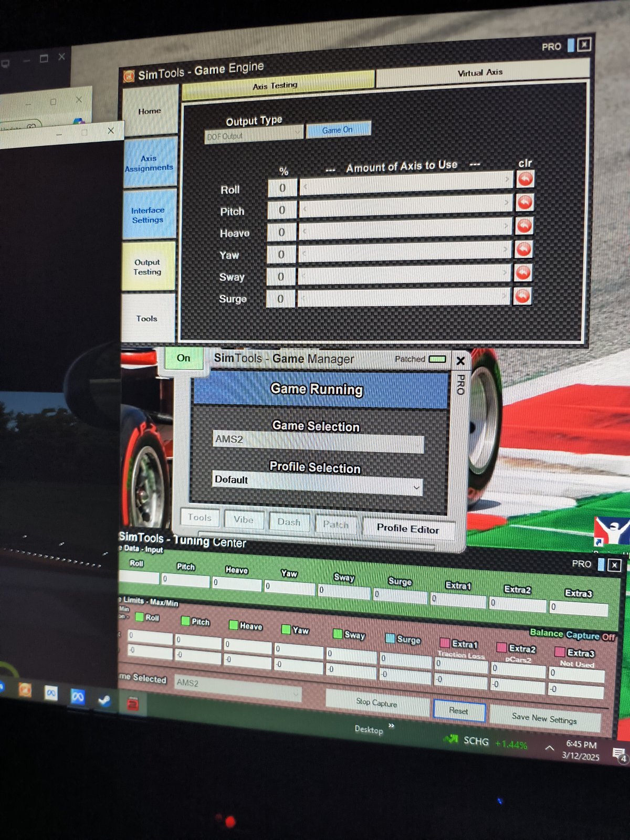The image size is (630, 840).
Task: Open the Output Type DOF Output dropdown
Action: point(254,135)
